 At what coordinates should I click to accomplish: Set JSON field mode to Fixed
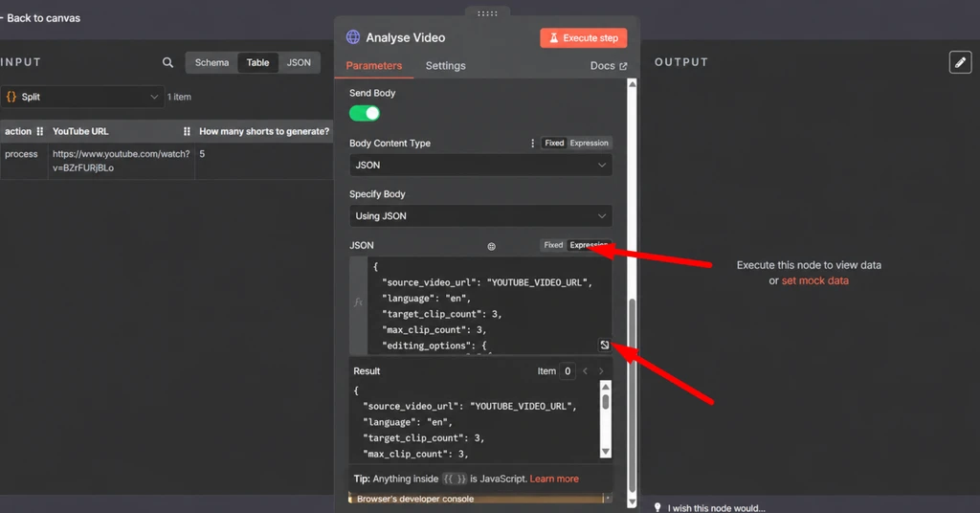553,245
